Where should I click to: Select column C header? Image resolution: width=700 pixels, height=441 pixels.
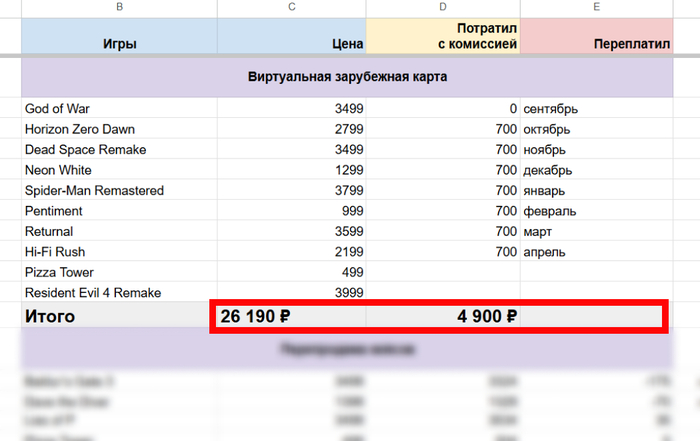(291, 8)
